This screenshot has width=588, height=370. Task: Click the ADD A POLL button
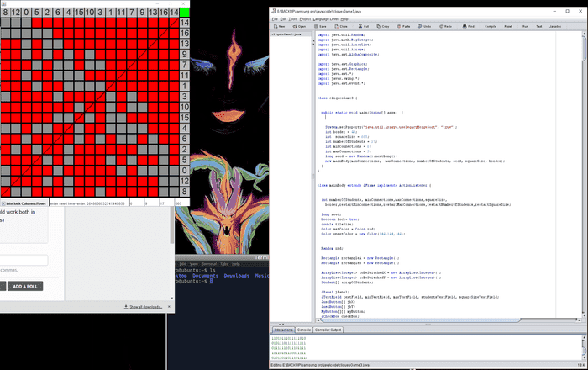(x=28, y=286)
